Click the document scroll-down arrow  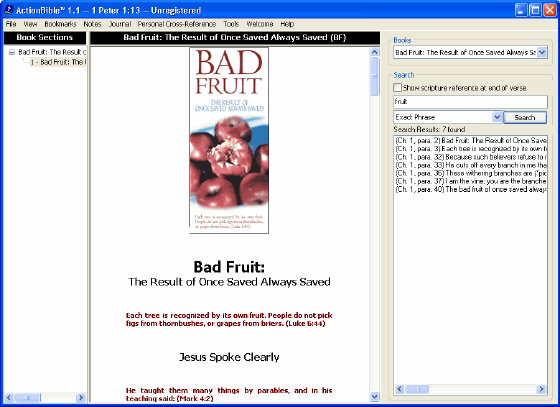tap(375, 396)
